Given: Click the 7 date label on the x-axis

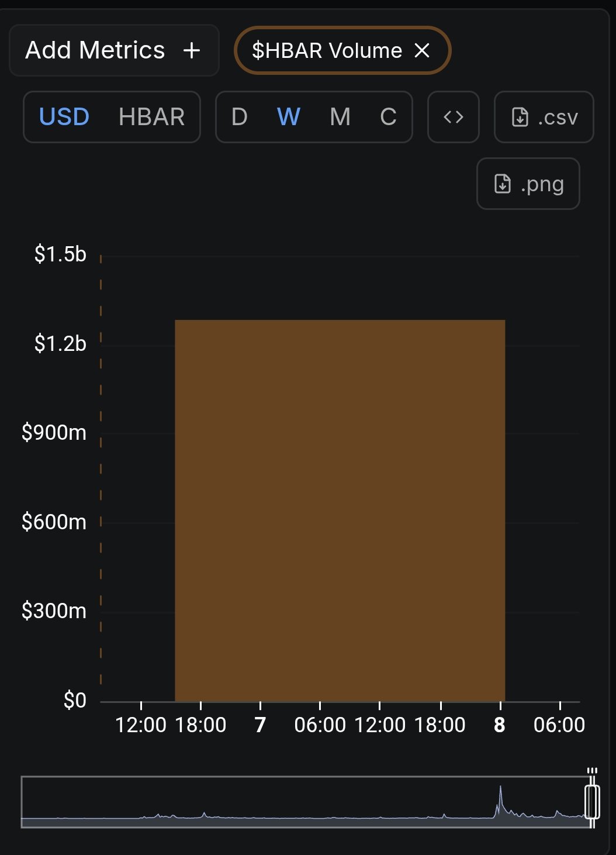Looking at the screenshot, I should (260, 725).
